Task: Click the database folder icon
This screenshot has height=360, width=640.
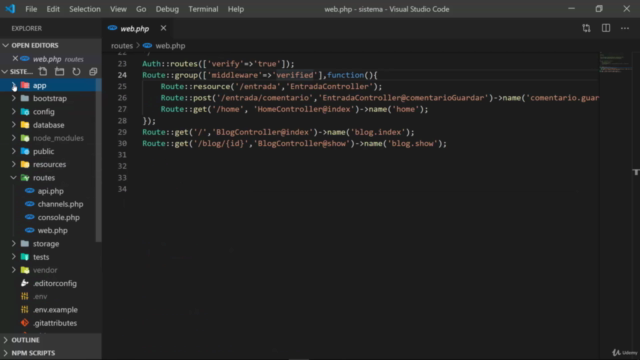Action: (x=25, y=125)
